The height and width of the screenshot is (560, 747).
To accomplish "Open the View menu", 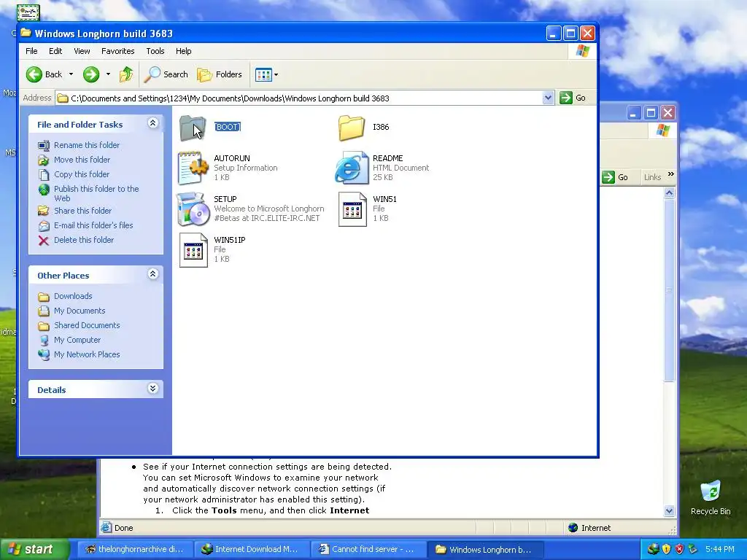I will (x=82, y=51).
